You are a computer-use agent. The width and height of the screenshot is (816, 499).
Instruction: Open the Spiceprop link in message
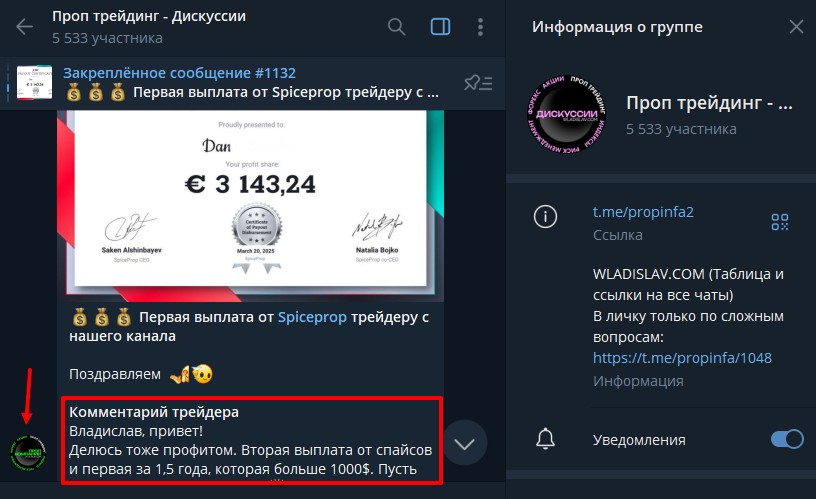click(x=312, y=317)
